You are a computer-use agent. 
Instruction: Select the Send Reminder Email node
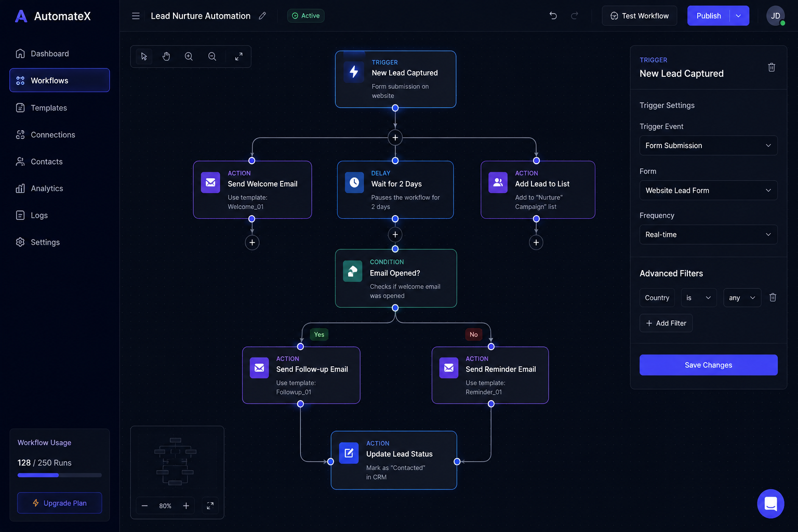click(x=490, y=375)
